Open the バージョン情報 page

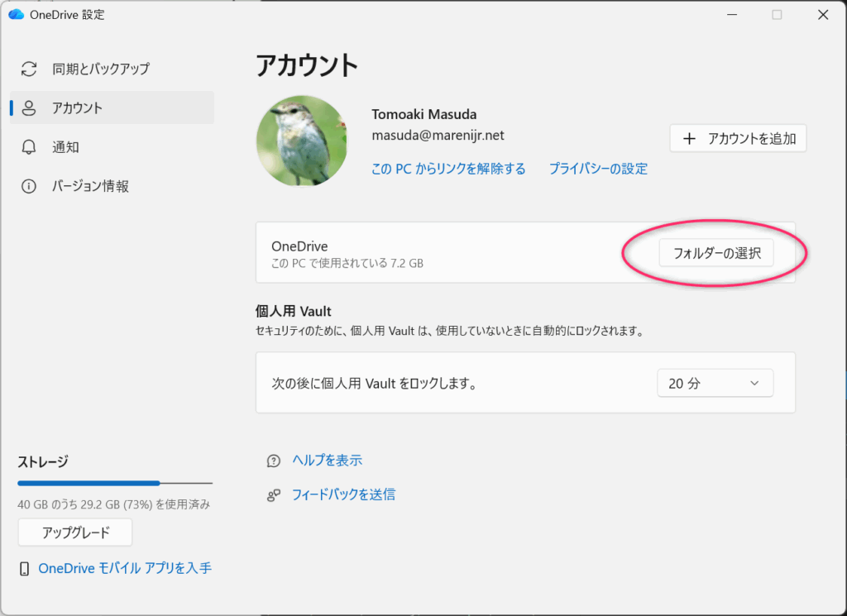tap(90, 187)
